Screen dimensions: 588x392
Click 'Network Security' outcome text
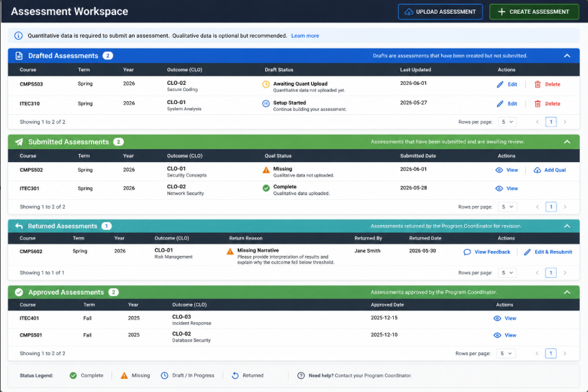point(185,194)
